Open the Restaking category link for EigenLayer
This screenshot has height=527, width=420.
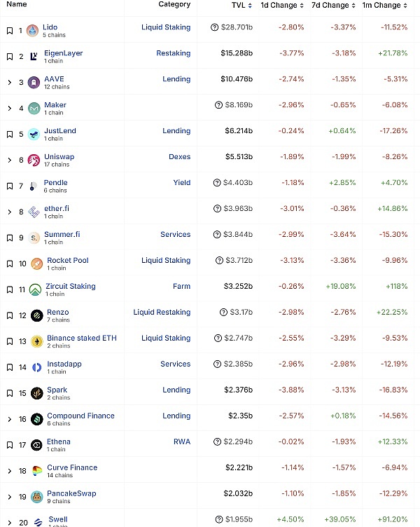(x=173, y=53)
